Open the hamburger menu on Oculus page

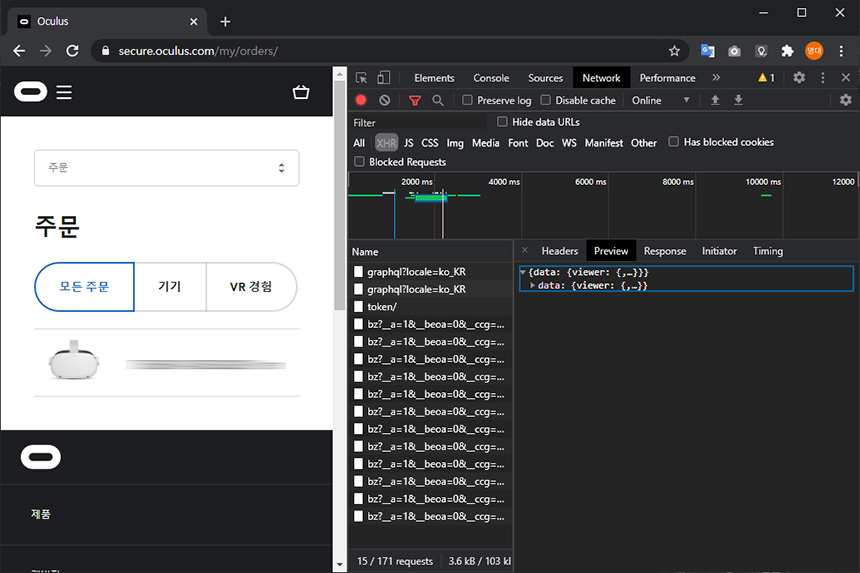(x=64, y=92)
